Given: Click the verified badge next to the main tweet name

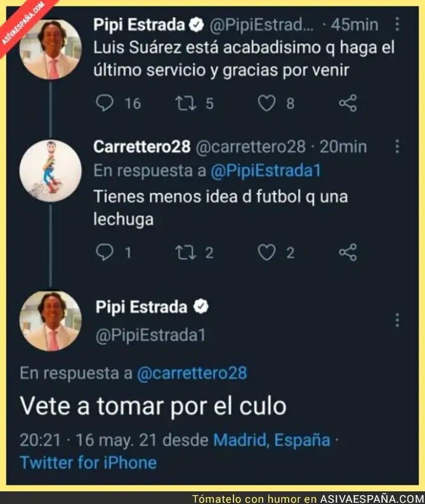Looking at the screenshot, I should coord(200,306).
